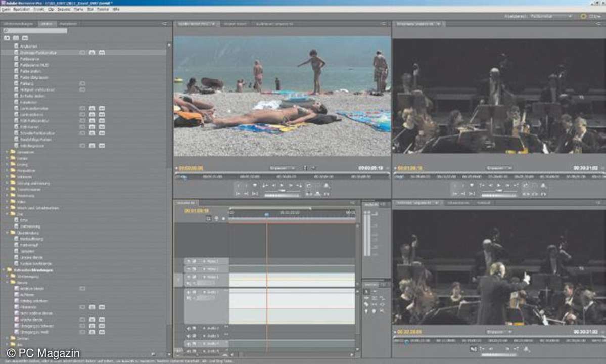This screenshot has height=364, width=606.
Task: Mute Audio 3 track output speaker
Action: click(189, 336)
